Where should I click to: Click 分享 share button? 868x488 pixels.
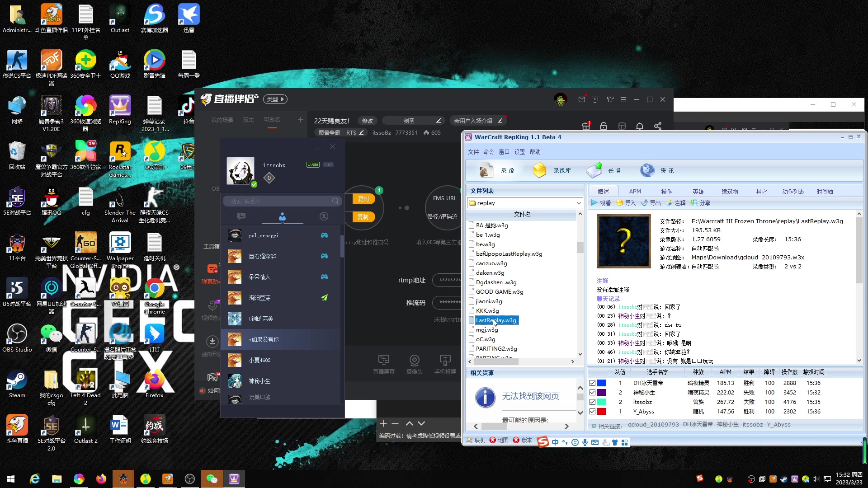coord(701,203)
